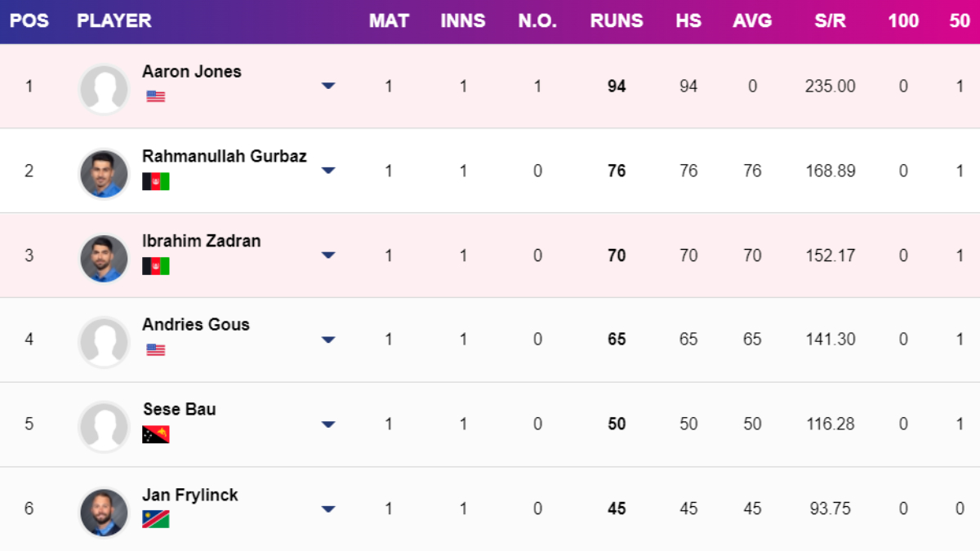Viewport: 980px width, 551px height.
Task: Expand Sese Bau's row details arrow
Action: pyautogui.click(x=328, y=424)
